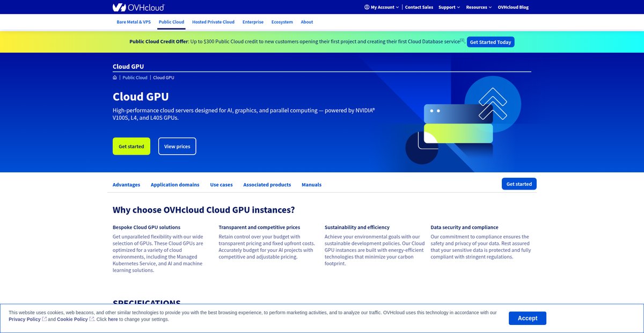Click Cloud GPU in breadcrumb
Screen dimensions: 644x333
(164, 77)
